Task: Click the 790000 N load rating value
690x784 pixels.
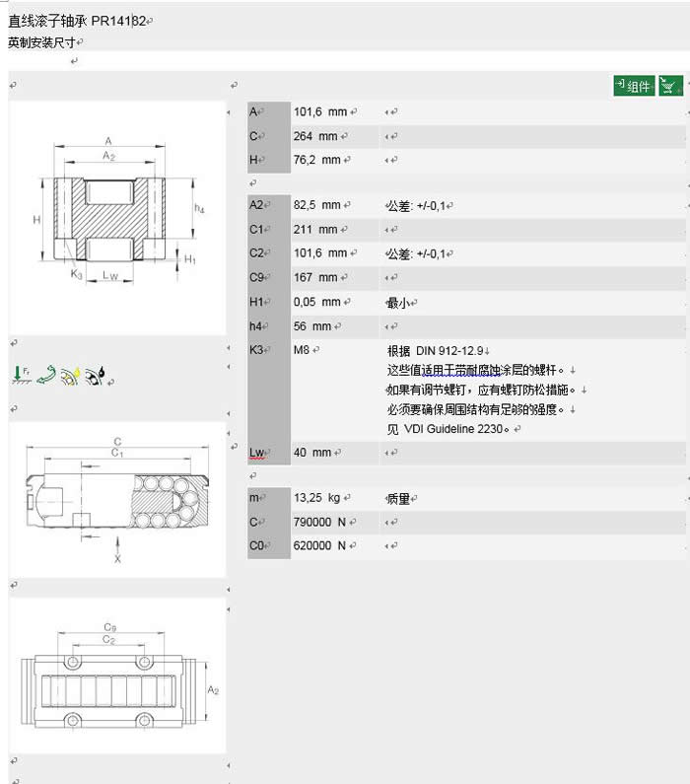Action: [319, 522]
